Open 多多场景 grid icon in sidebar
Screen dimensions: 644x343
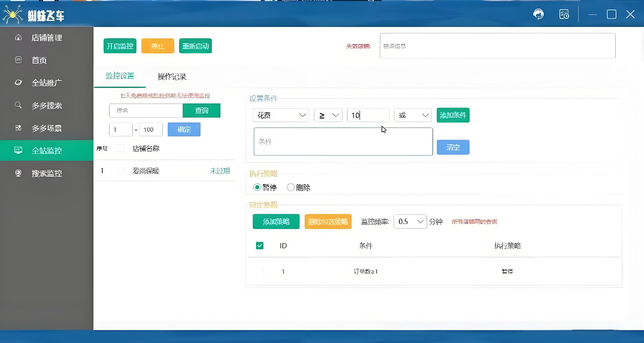click(x=18, y=128)
